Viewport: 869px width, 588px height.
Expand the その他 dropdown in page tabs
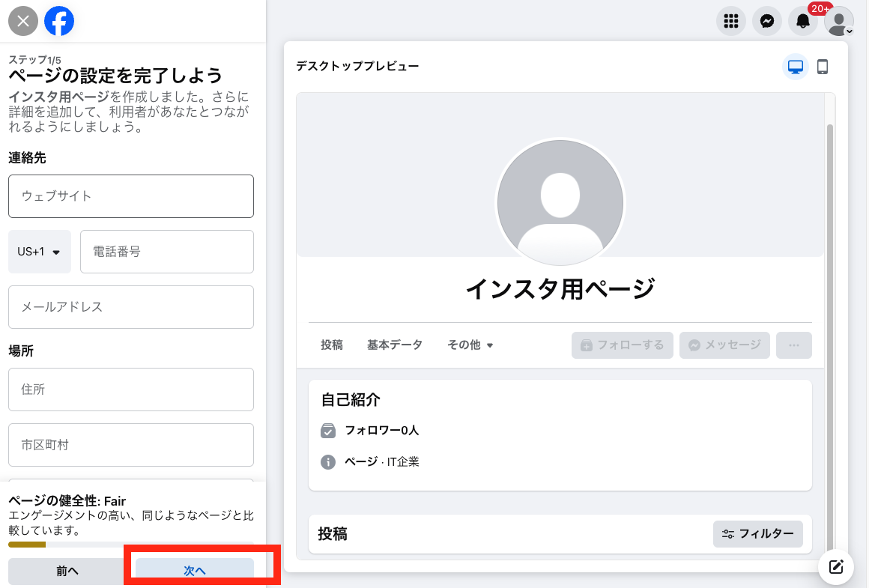(470, 345)
